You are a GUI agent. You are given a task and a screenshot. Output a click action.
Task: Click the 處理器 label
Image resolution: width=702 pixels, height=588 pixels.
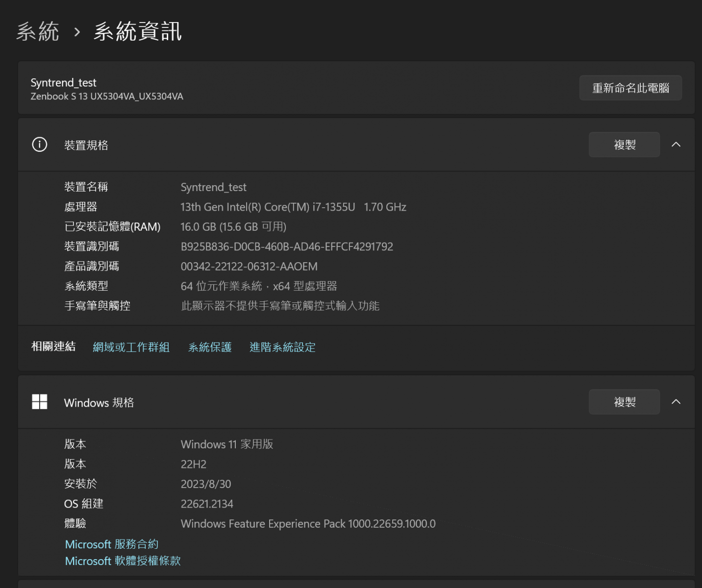click(81, 207)
